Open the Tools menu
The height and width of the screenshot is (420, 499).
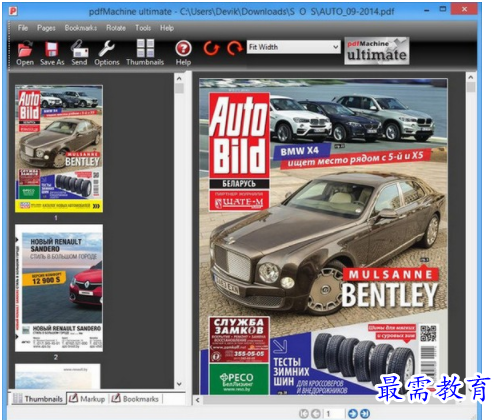(x=143, y=28)
